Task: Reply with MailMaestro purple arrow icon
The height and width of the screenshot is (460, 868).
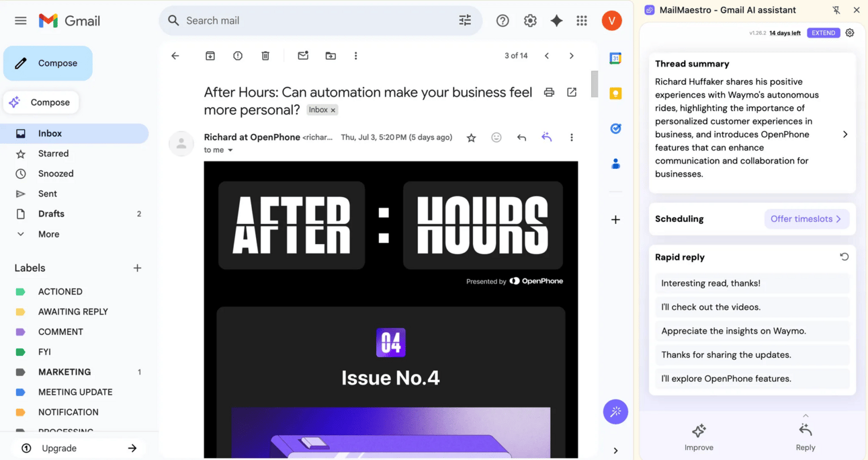Action: click(x=547, y=137)
